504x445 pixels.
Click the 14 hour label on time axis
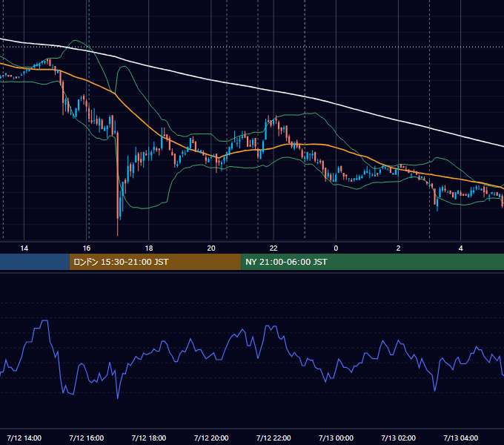click(24, 248)
